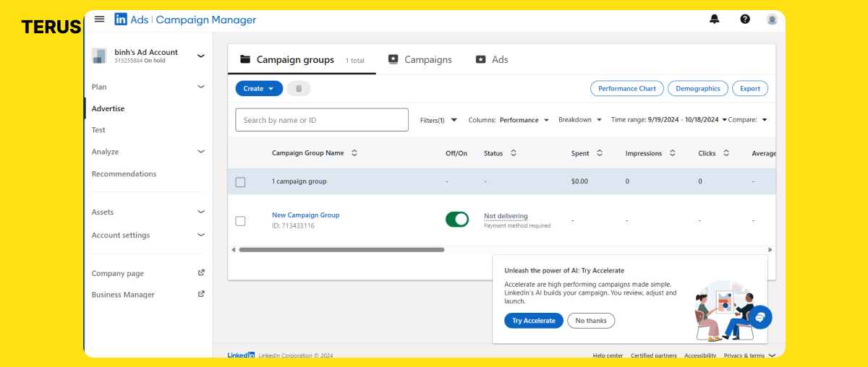868x367 pixels.
Task: Select New Campaign Group checkbox
Action: coord(240,221)
